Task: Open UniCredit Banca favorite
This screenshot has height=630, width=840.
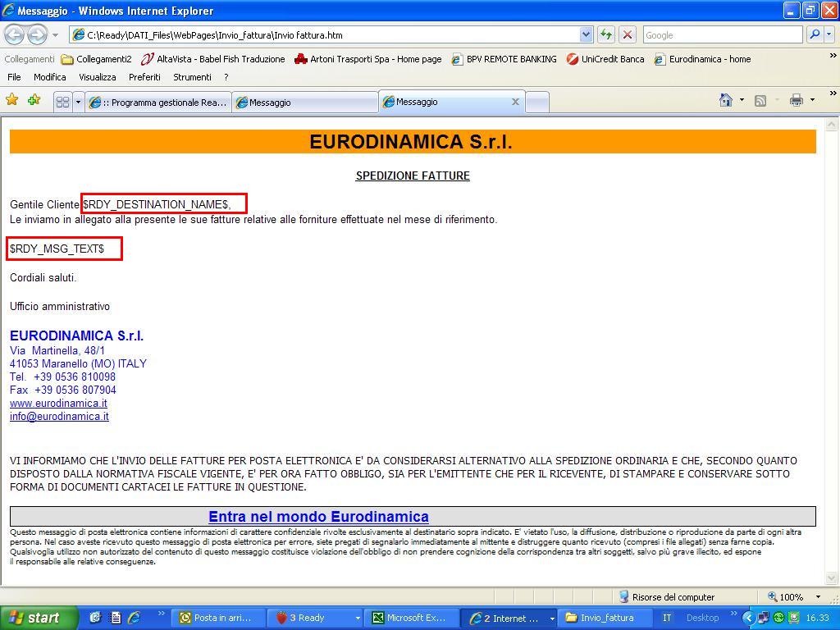Action: pos(605,59)
